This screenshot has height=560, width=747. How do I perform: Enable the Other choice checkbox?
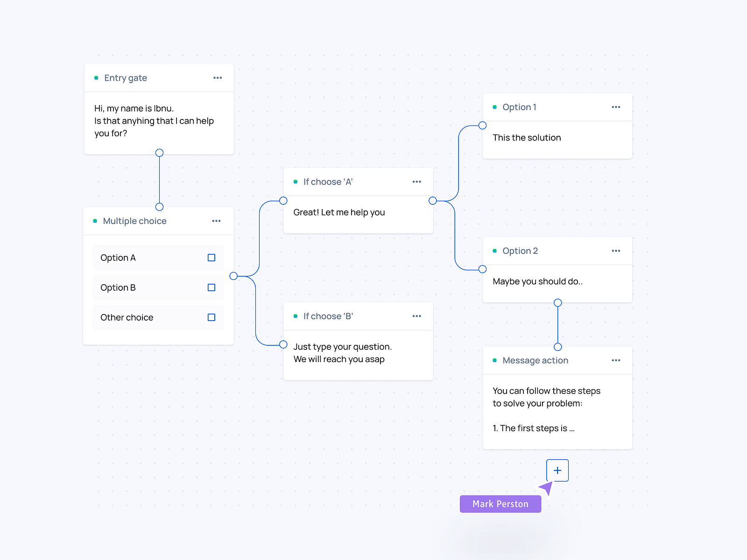coord(211,317)
